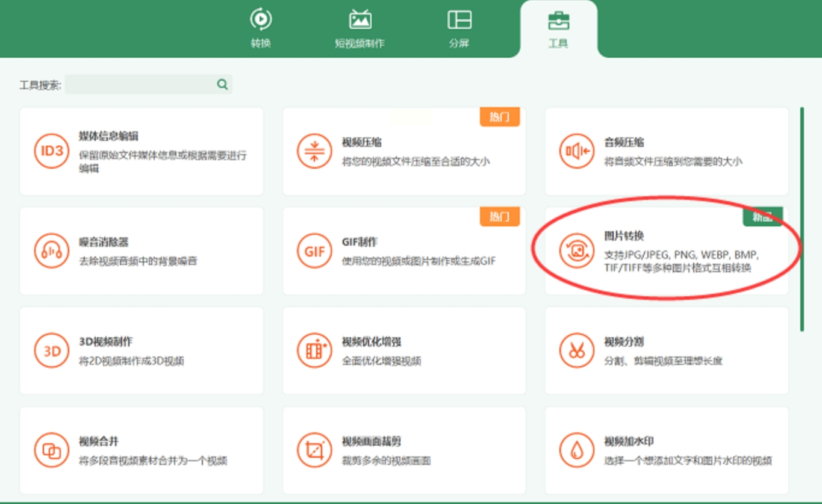Open 噪音消除器 tool title
The width and height of the screenshot is (822, 504).
pyautogui.click(x=104, y=242)
